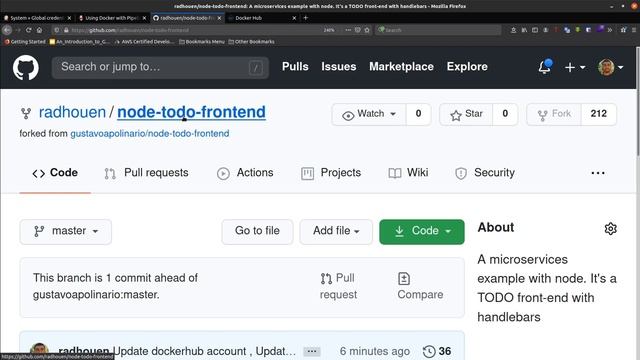Star the repository
Viewport: 640px width, 360px height.
pyautogui.click(x=466, y=114)
